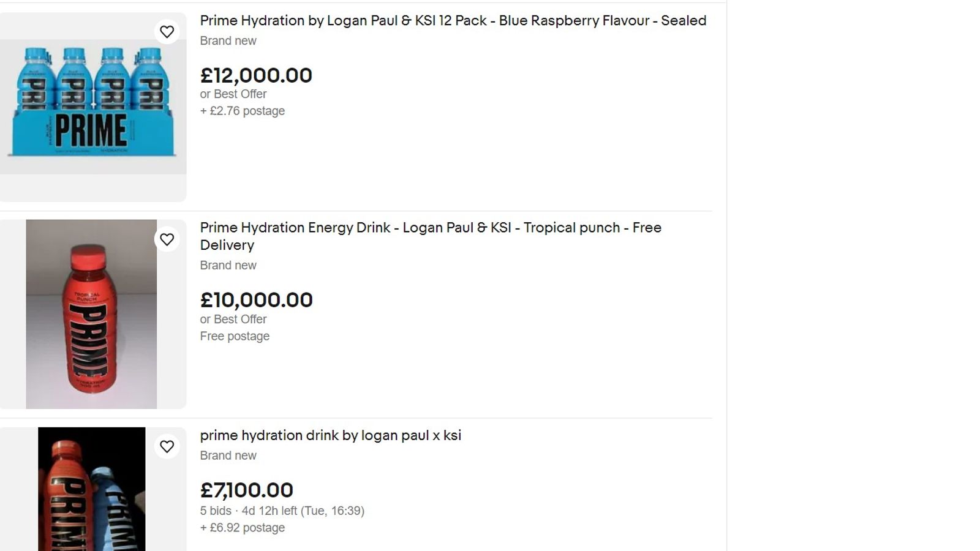
Task: Click "or Best Offer" under £12,000.00
Action: click(233, 94)
